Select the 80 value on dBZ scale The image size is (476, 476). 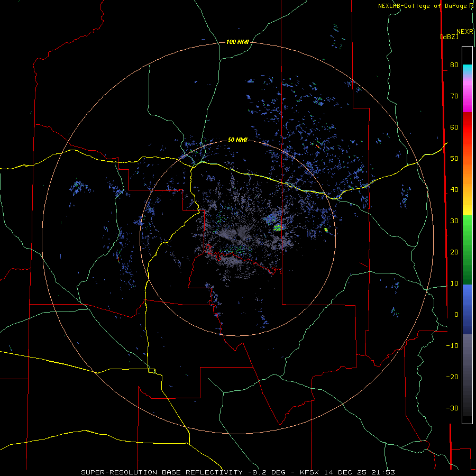pos(454,65)
